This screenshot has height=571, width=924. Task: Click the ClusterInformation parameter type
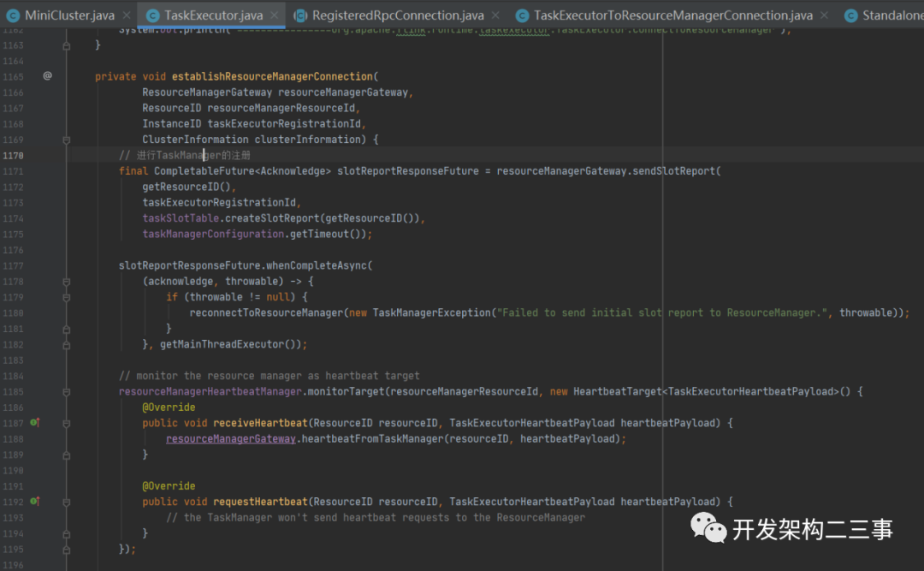[x=195, y=140]
